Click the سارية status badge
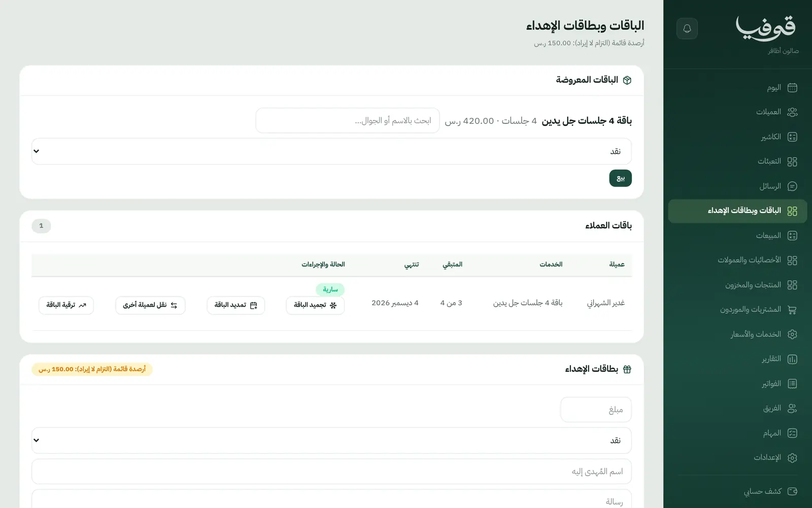The height and width of the screenshot is (508, 812). coord(330,290)
